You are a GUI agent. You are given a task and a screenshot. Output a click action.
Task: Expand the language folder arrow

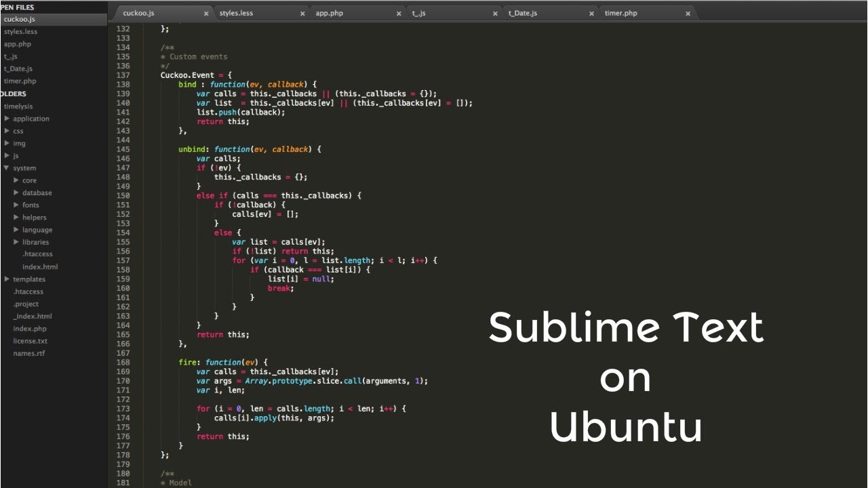(x=16, y=230)
